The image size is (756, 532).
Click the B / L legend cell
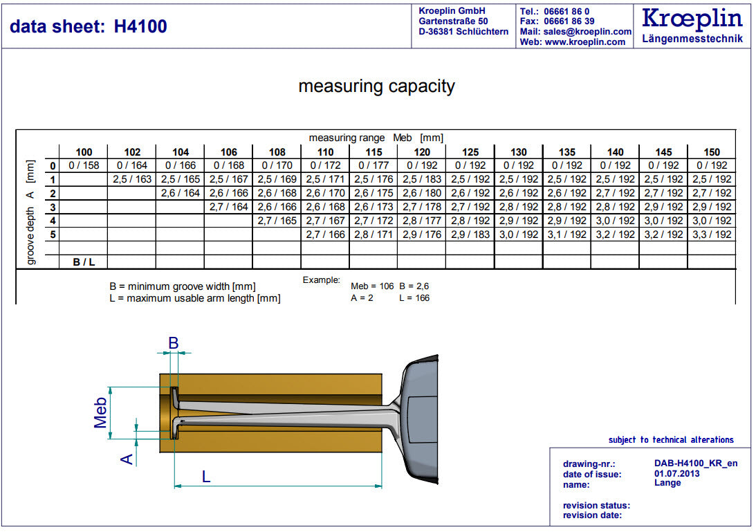click(84, 262)
